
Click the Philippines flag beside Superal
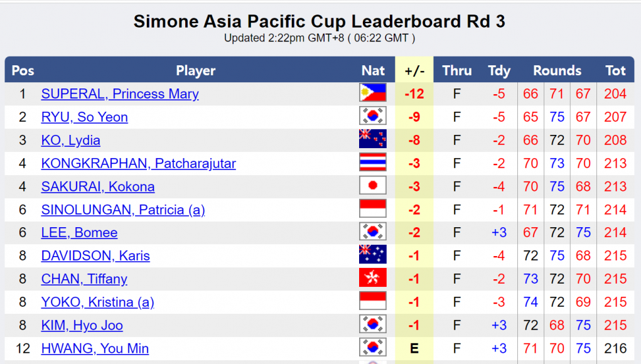372,94
